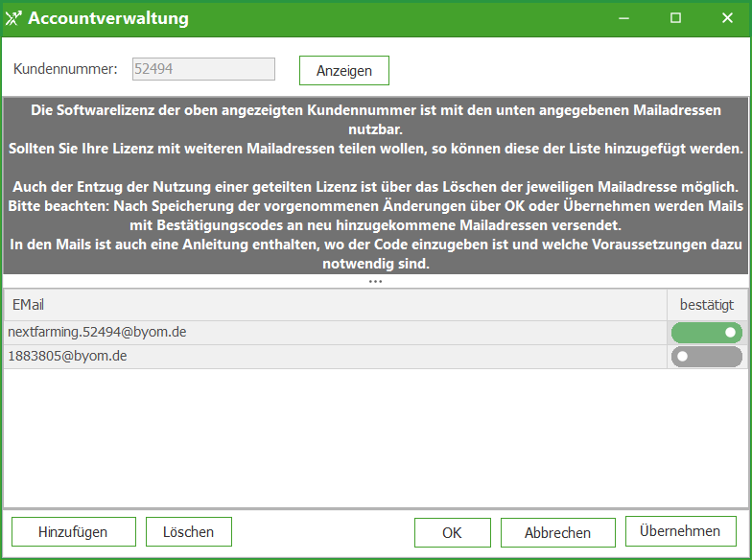Click the Accountverwaltung app icon in title bar
752x560 pixels.
pos(13,18)
